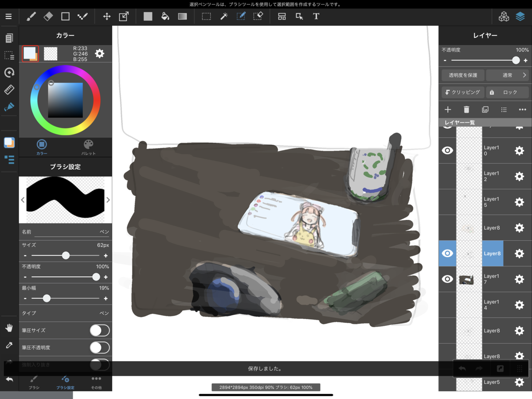Select the Select Pen tool
This screenshot has height=399, width=532.
(241, 16)
